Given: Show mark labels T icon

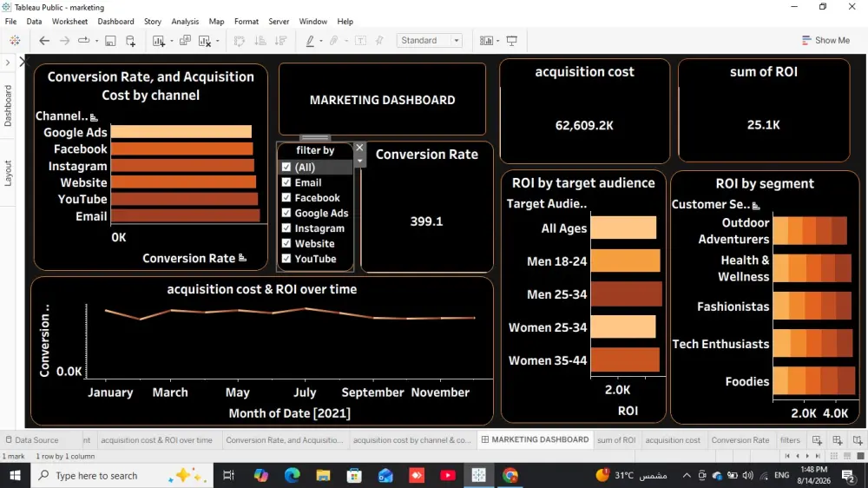Looking at the screenshot, I should pos(360,41).
